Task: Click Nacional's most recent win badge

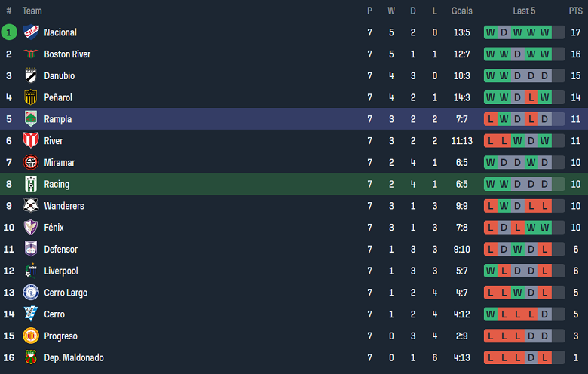Action: click(544, 32)
